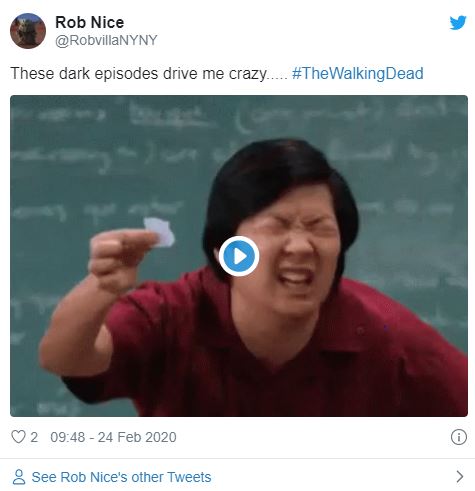Click See Rob Nice's other Tweets
475x491 pixels.
point(121,477)
